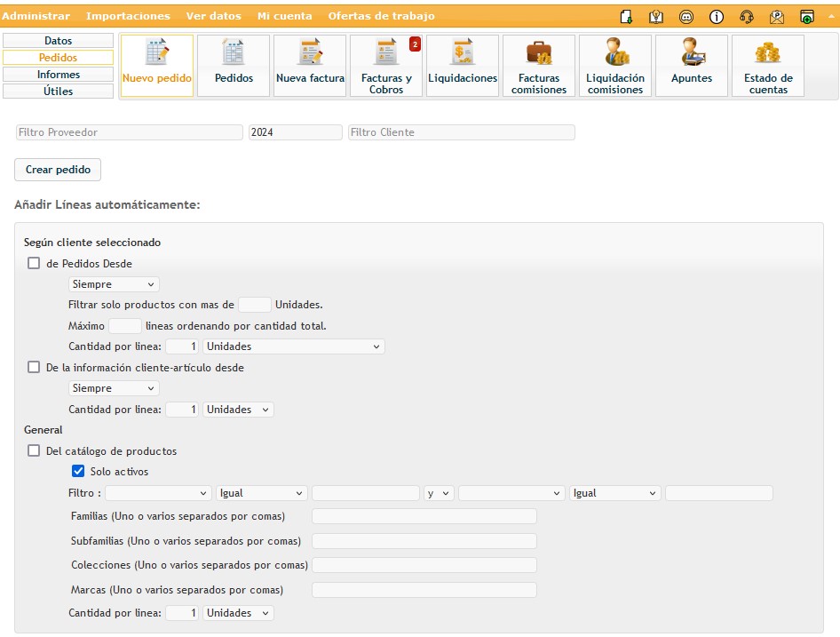Open the lightbulb book tutorial icon

655,17
